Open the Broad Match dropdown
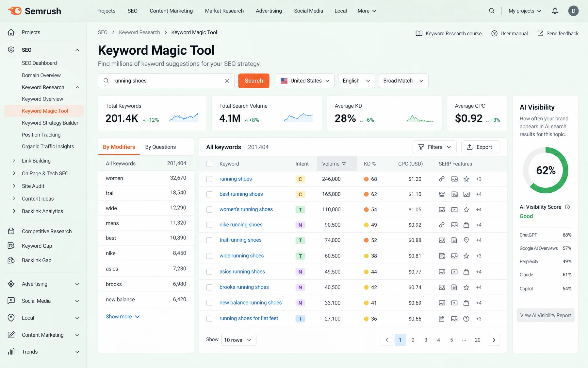588x368 pixels. point(403,81)
